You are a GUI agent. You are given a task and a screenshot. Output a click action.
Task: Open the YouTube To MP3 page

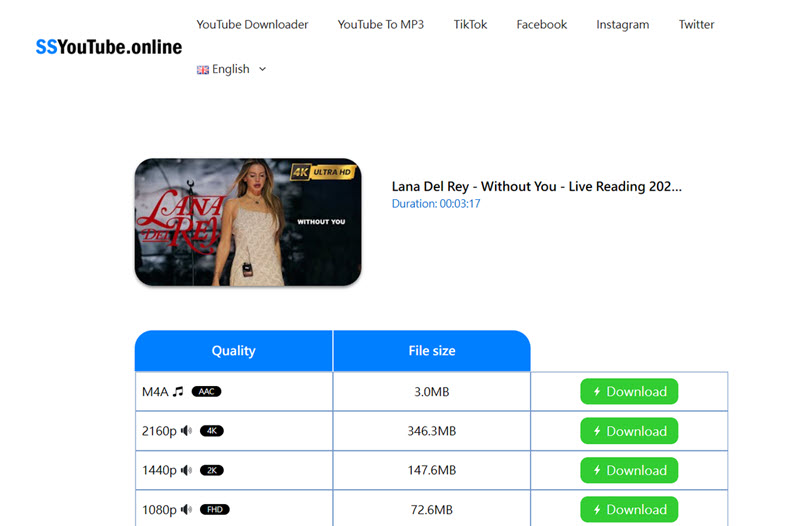pos(380,24)
